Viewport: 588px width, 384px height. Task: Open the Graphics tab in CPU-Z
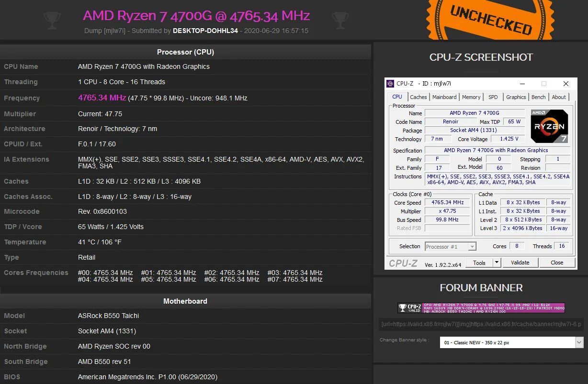(x=516, y=97)
